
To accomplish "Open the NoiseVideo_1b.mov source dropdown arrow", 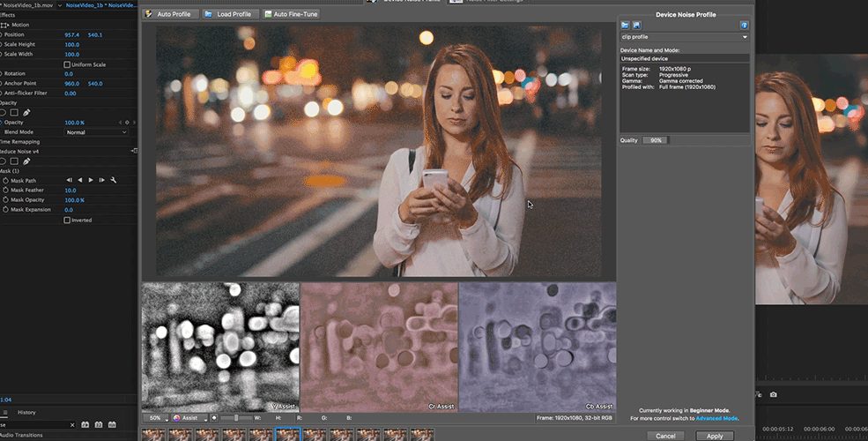I will (60, 5).
